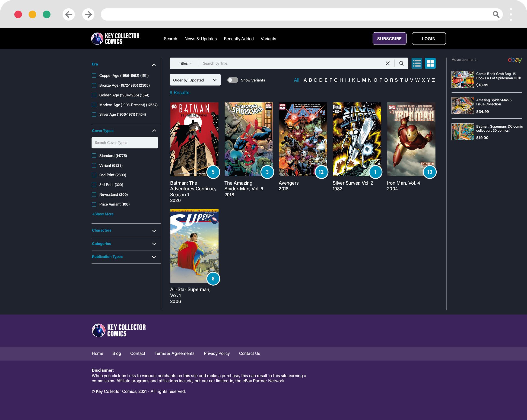Check Bronze Age (1972-1985) filter

tap(94, 85)
